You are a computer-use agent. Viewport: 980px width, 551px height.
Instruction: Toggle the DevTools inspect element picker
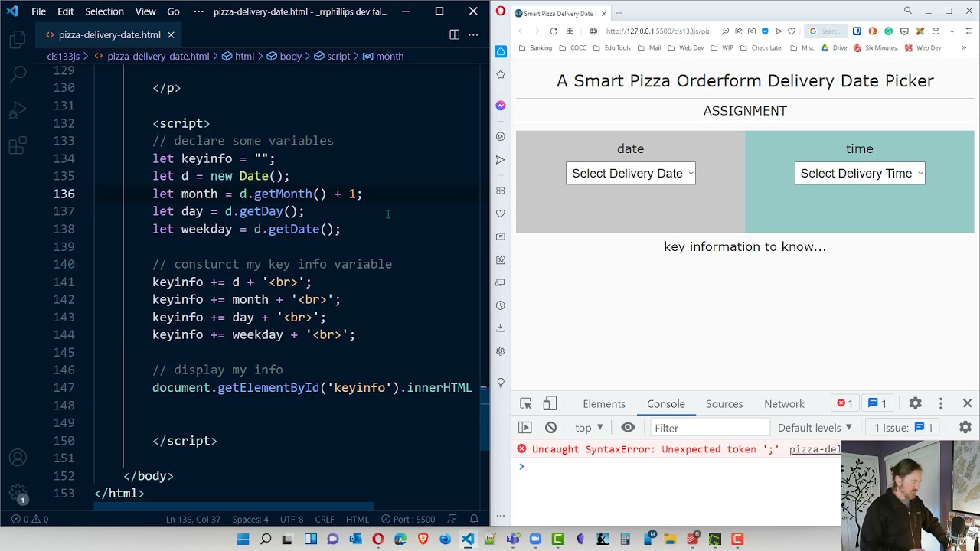(x=525, y=403)
